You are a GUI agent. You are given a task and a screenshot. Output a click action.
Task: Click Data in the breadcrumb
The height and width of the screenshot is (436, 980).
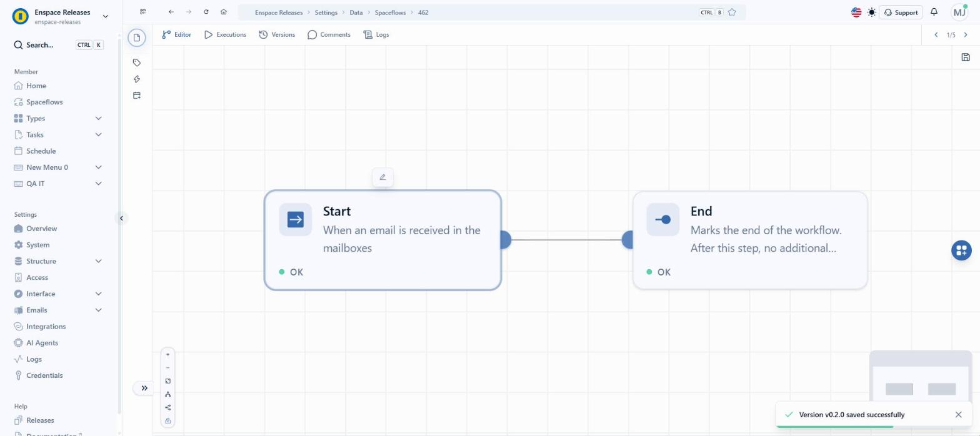point(356,12)
